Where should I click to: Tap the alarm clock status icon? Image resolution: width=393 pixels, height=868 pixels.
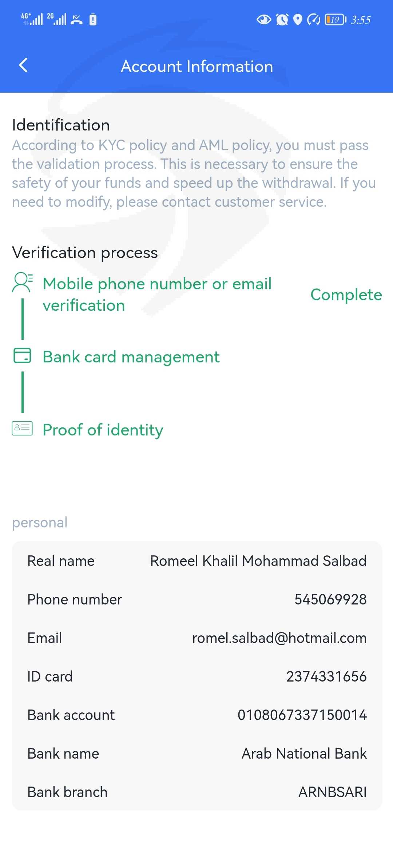[x=282, y=20]
